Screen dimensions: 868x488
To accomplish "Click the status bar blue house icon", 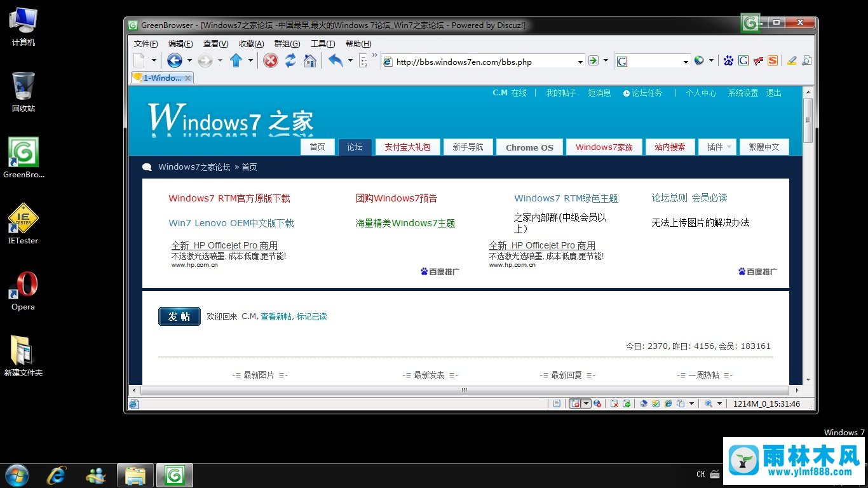I will [644, 403].
